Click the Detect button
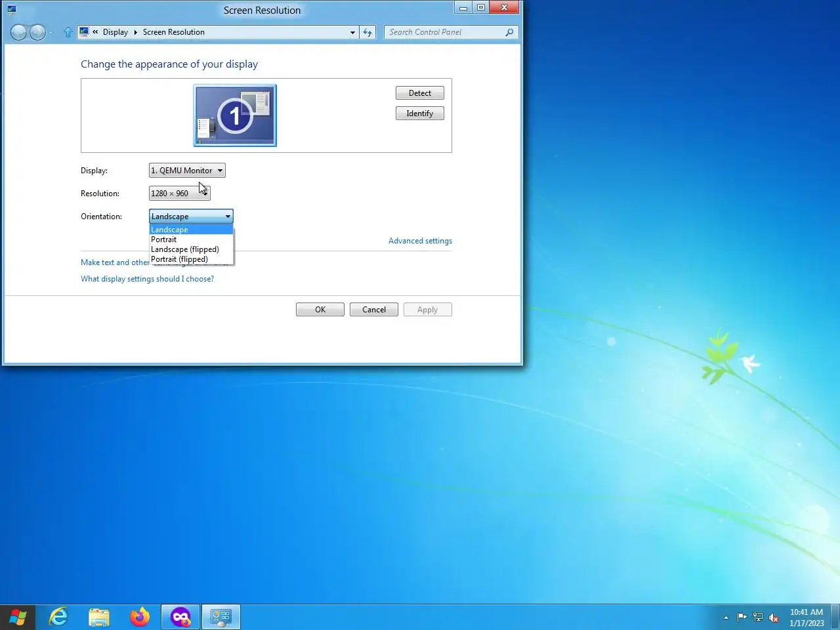The width and height of the screenshot is (840, 630). 420,93
